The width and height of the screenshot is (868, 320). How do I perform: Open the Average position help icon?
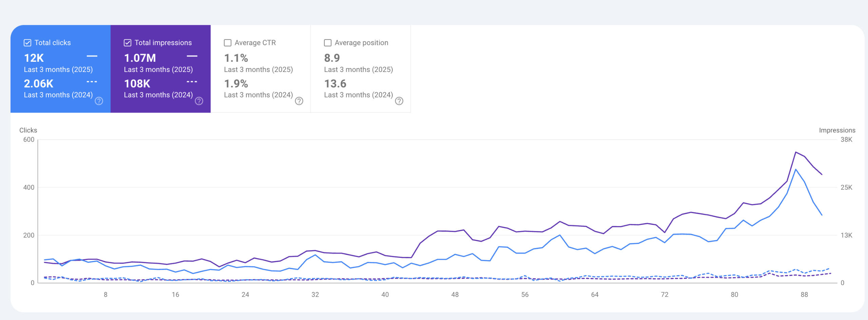(x=399, y=101)
